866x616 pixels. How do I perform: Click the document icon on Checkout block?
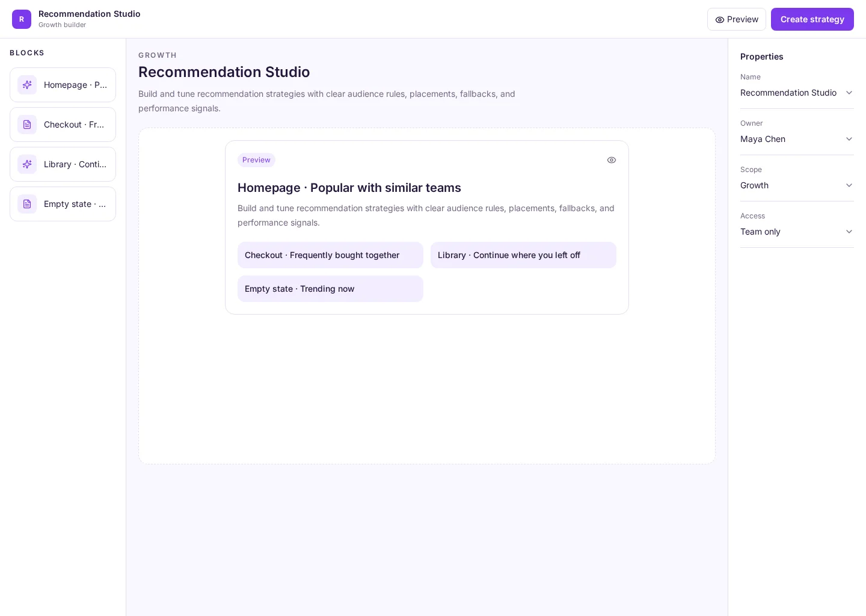click(x=27, y=125)
